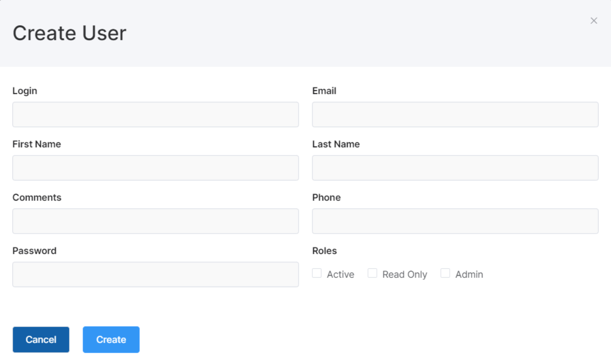Click the Create User heading
This screenshot has width=611, height=364.
[x=69, y=33]
